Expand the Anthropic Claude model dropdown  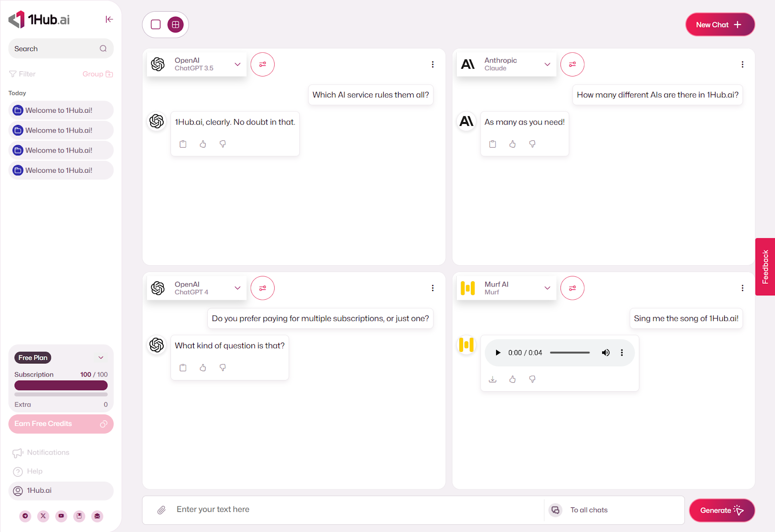click(506, 64)
